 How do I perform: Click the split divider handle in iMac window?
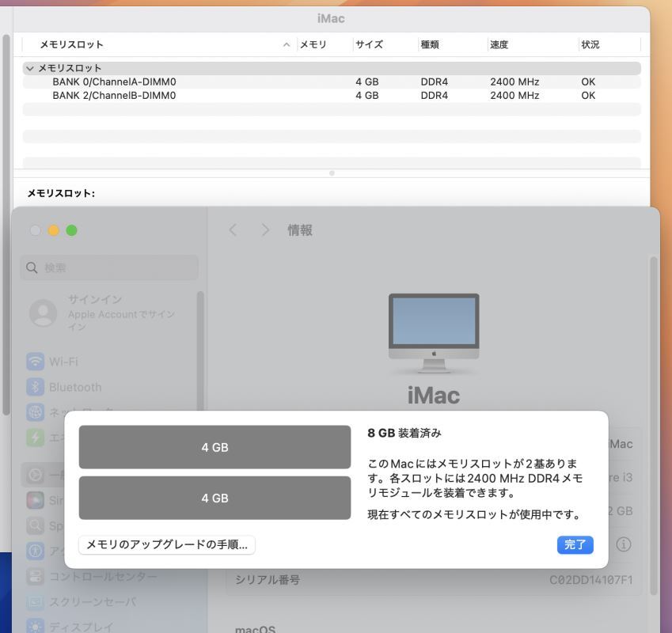pos(332,173)
